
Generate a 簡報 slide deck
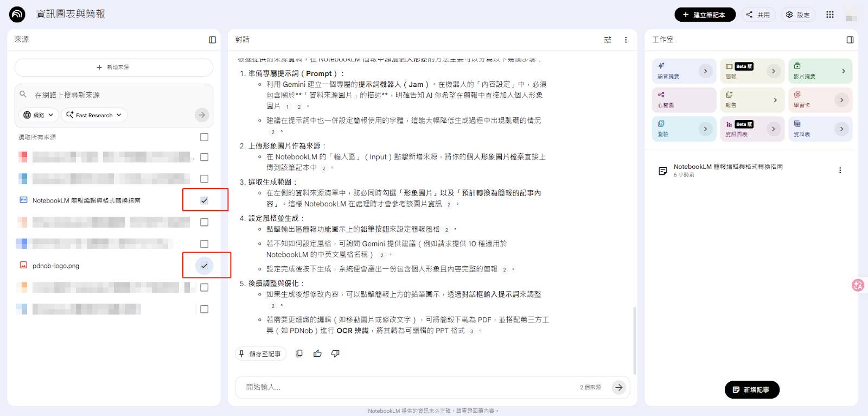tap(752, 71)
